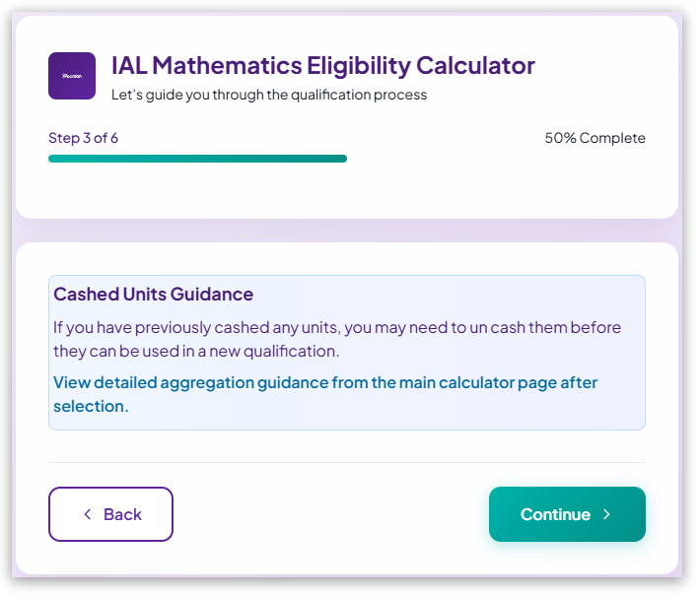Click the teal step progress bar

[x=197, y=159]
